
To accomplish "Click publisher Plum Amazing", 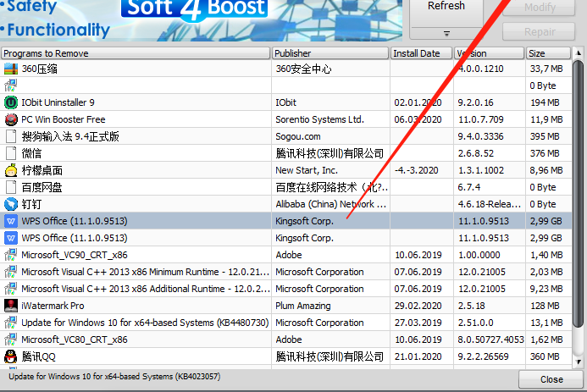I will coord(303,306).
